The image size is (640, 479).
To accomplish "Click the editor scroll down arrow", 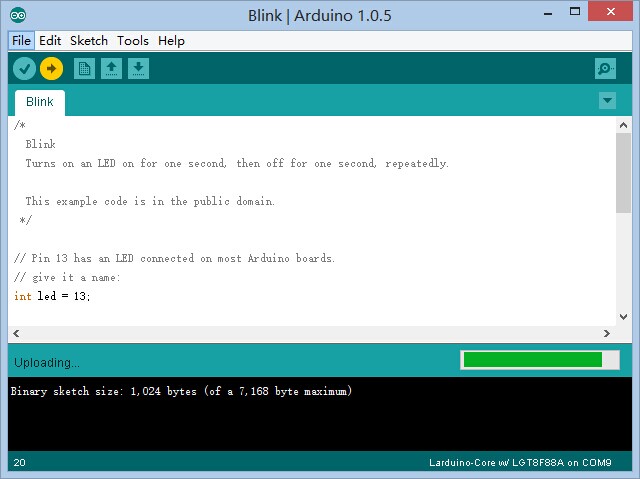I will (623, 317).
